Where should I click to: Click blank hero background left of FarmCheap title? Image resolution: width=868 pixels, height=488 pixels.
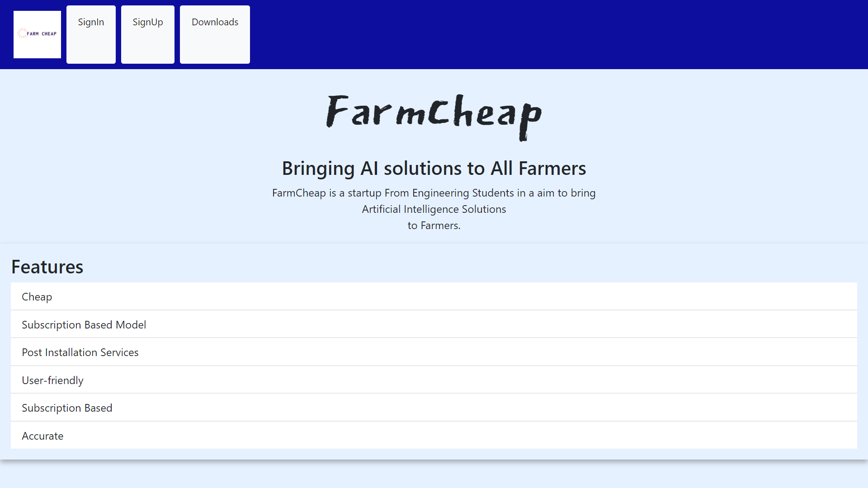[x=158, y=117]
